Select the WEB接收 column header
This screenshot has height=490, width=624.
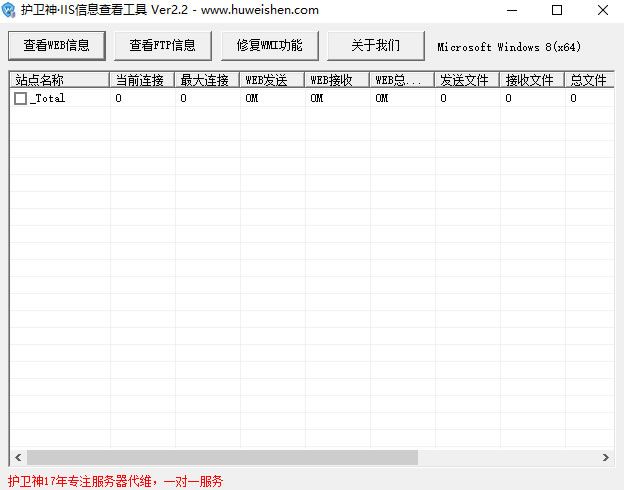337,80
